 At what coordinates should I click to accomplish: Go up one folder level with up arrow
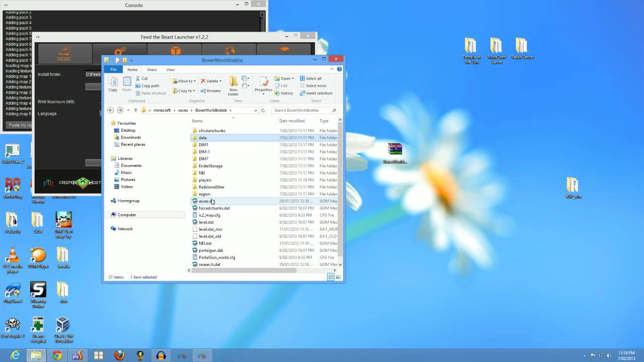click(135, 110)
